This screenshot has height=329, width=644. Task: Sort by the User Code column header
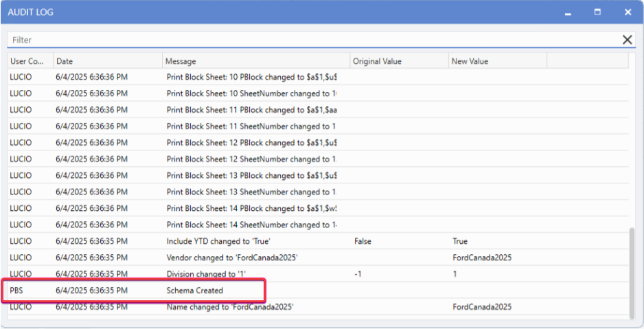point(27,61)
